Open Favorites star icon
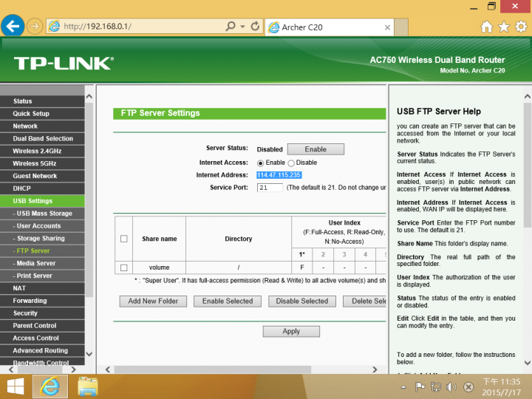Image resolution: width=532 pixels, height=399 pixels. [x=504, y=27]
